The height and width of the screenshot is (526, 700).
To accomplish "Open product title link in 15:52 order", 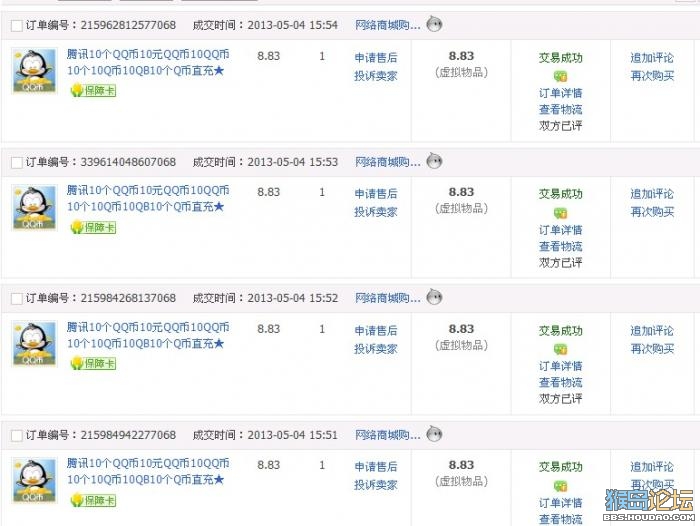I will point(148,335).
